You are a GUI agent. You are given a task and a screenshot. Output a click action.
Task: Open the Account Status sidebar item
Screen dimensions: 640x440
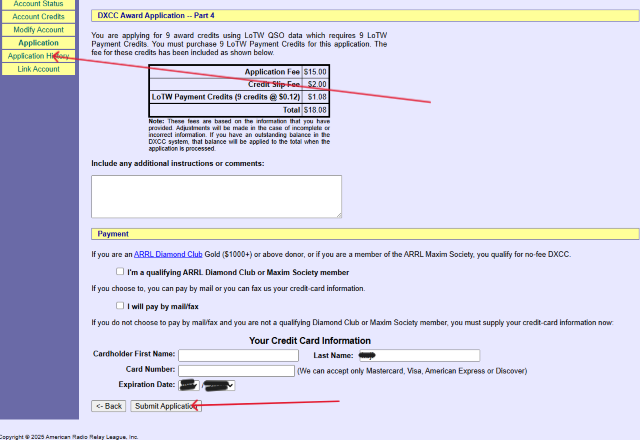tap(38, 4)
